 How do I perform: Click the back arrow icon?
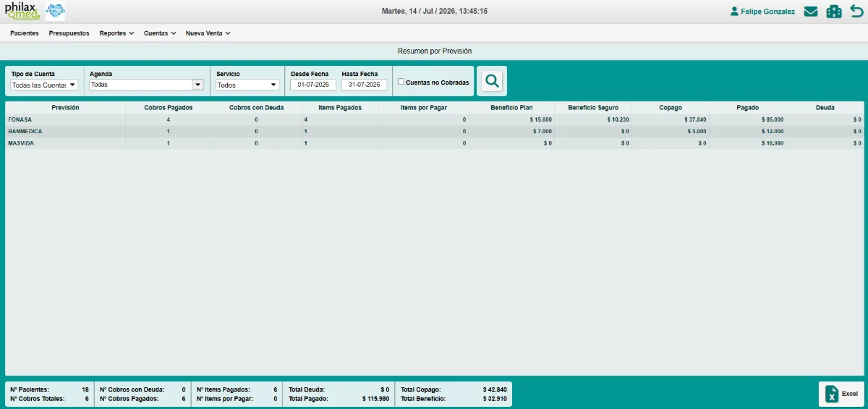[856, 11]
